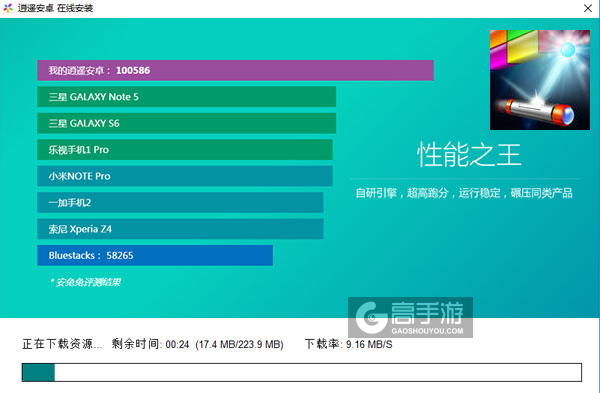Click the 小米NOTE Pro bar
Screen dimensions: 600x393
(185, 176)
